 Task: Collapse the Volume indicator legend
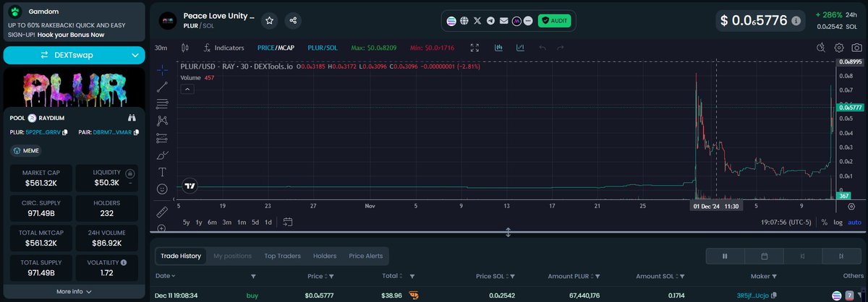[187, 89]
